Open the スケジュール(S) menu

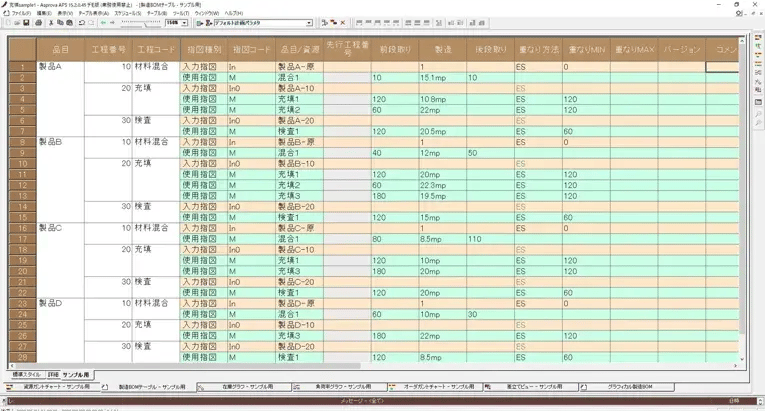pyautogui.click(x=128, y=13)
